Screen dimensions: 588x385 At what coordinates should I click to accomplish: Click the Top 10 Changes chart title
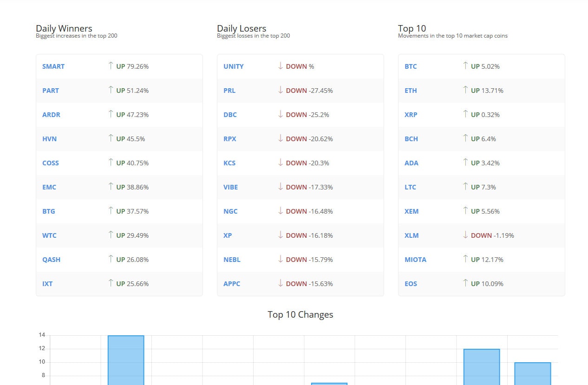click(301, 314)
